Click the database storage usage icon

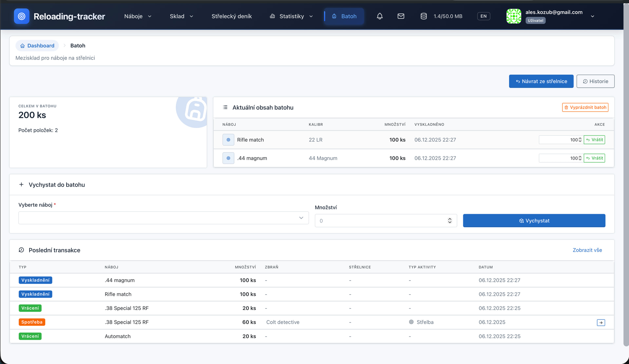(x=424, y=16)
